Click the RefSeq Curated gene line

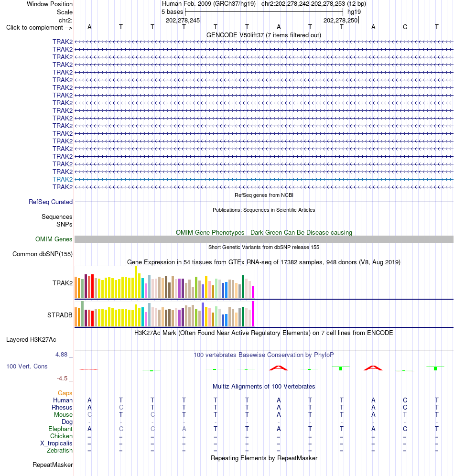[x=264, y=202]
